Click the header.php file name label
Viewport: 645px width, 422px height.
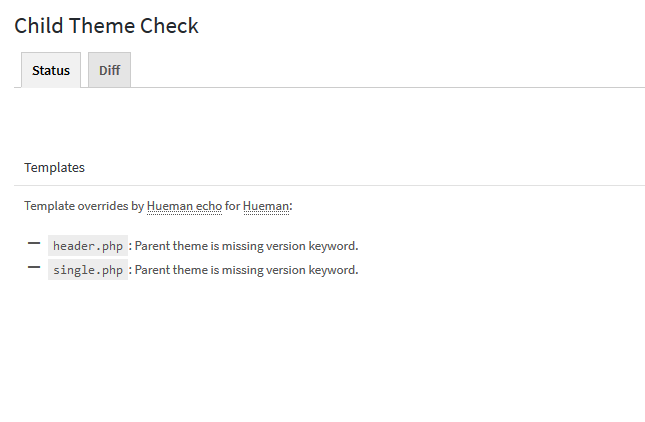click(88, 246)
